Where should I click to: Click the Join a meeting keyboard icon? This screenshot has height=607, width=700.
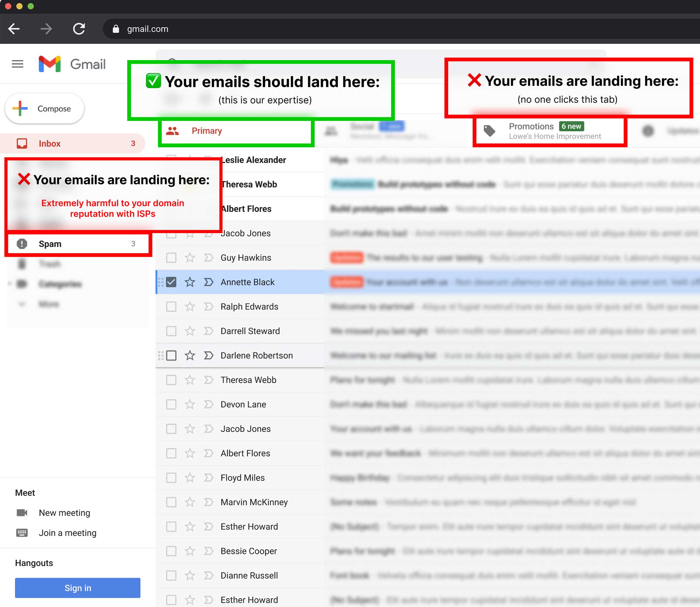[x=22, y=533]
